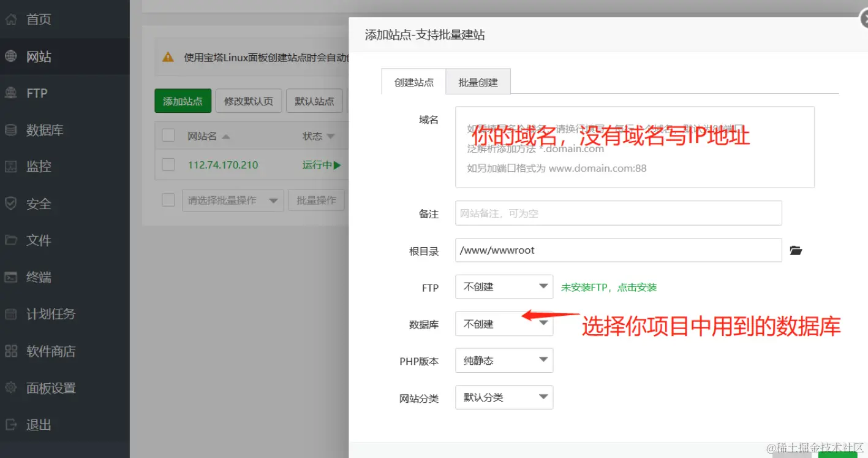This screenshot has height=458, width=868.
Task: Click into the 备注 input field
Action: point(619,213)
